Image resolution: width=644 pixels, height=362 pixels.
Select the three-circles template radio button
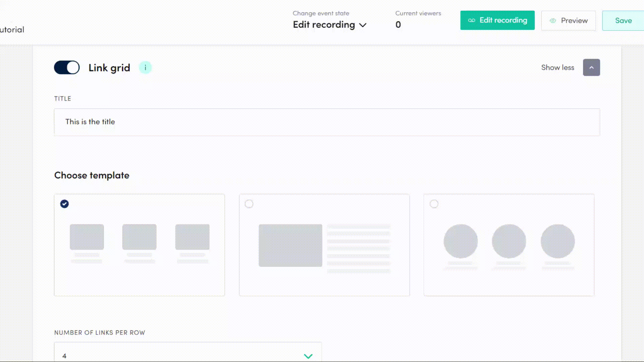click(434, 203)
